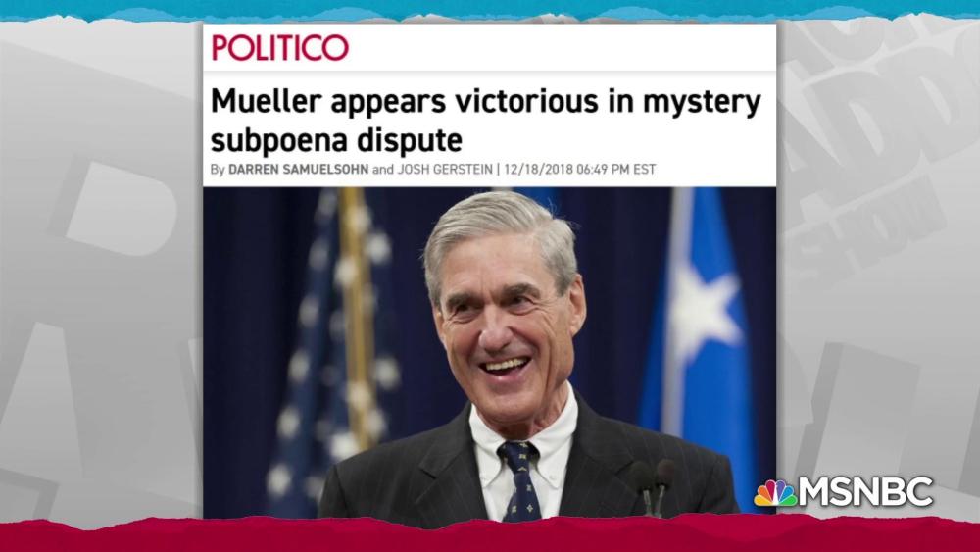
Task: Click the blue torn-paper strip at the top
Action: coord(490,10)
